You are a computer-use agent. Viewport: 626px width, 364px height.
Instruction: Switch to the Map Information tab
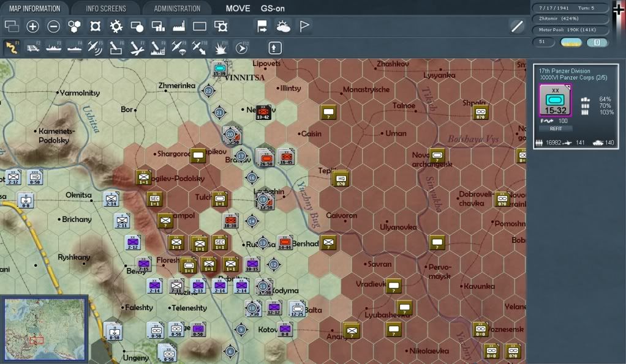tap(34, 9)
